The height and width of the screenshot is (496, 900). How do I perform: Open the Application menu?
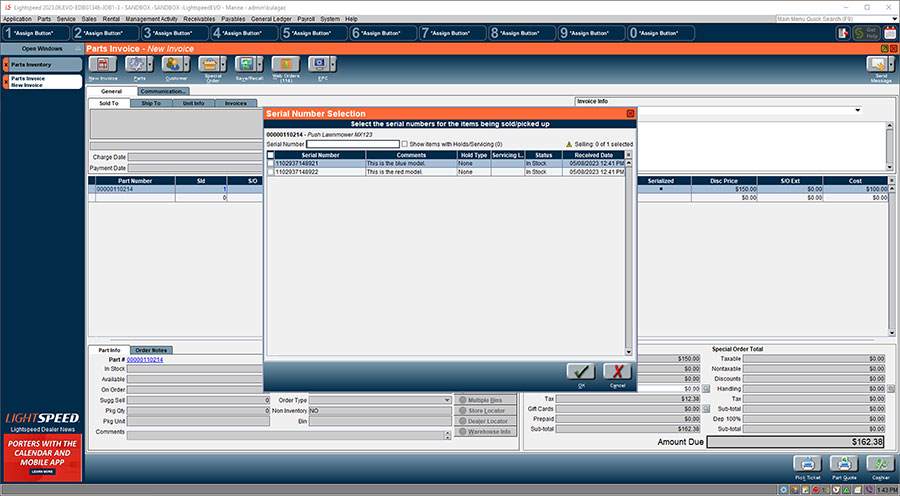tap(17, 19)
